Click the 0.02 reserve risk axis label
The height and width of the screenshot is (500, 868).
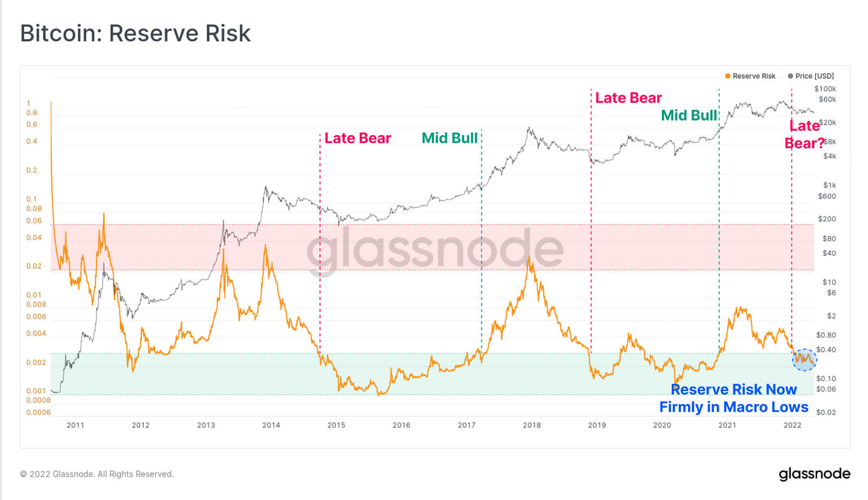(x=34, y=266)
